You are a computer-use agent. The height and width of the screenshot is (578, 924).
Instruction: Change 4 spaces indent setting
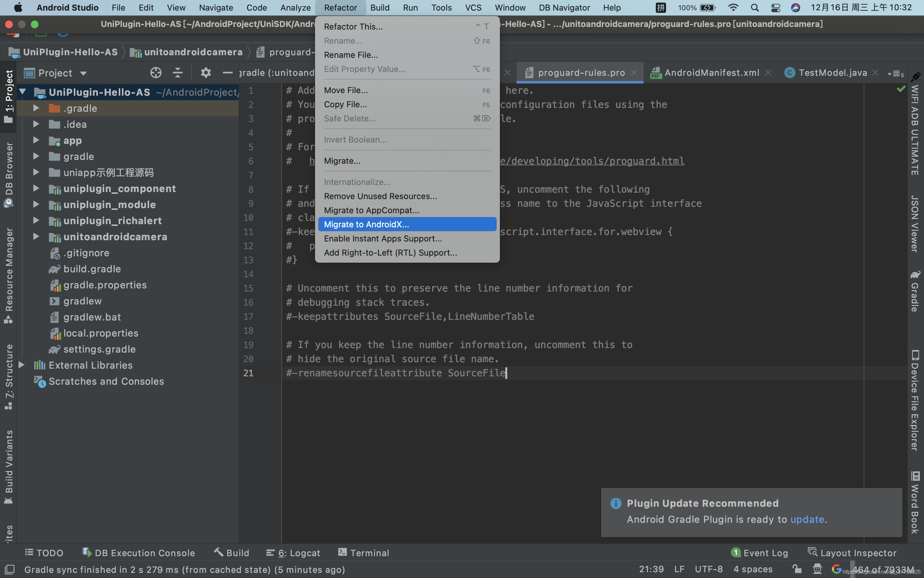click(x=753, y=569)
